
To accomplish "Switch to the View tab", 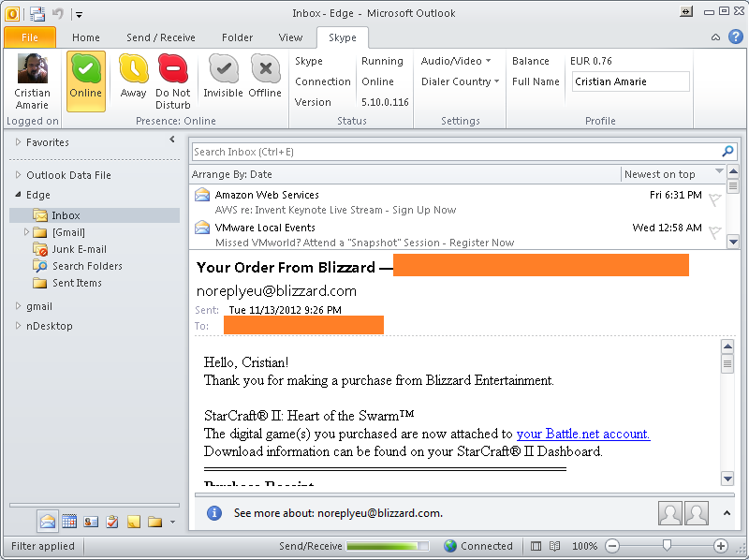I will 290,37.
